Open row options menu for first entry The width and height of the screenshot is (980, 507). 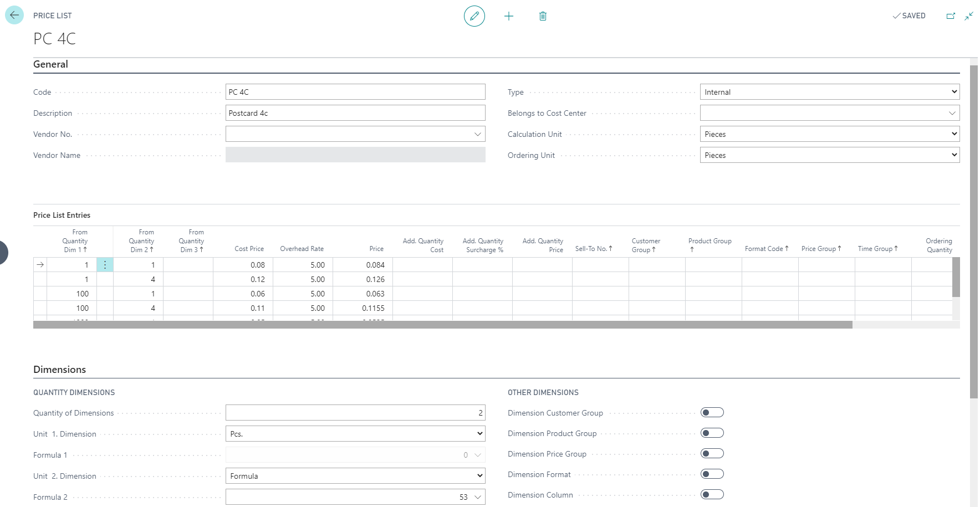(105, 265)
